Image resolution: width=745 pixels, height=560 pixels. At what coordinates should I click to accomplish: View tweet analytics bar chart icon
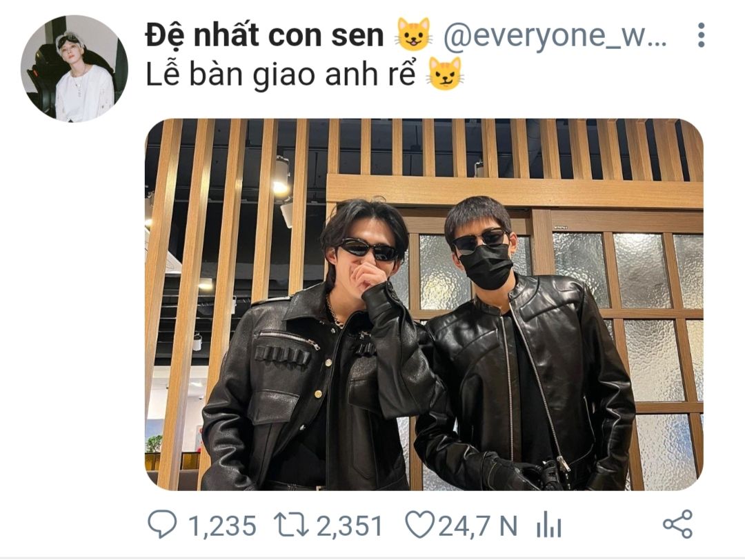(549, 526)
